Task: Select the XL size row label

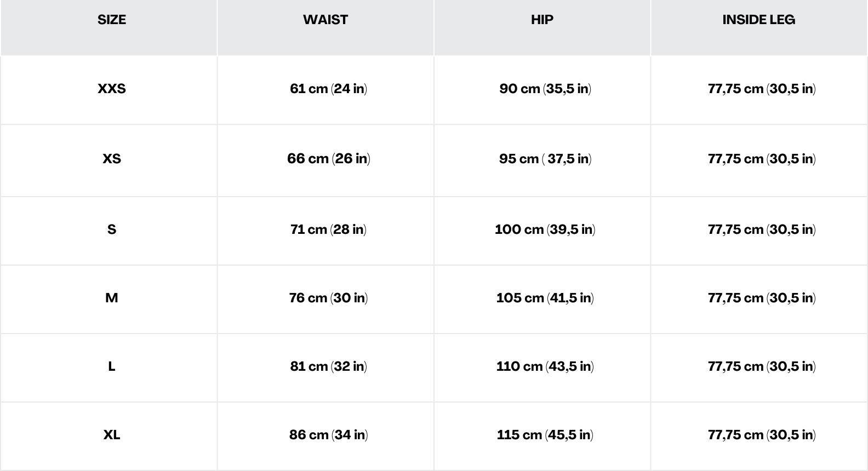Action: point(112,435)
